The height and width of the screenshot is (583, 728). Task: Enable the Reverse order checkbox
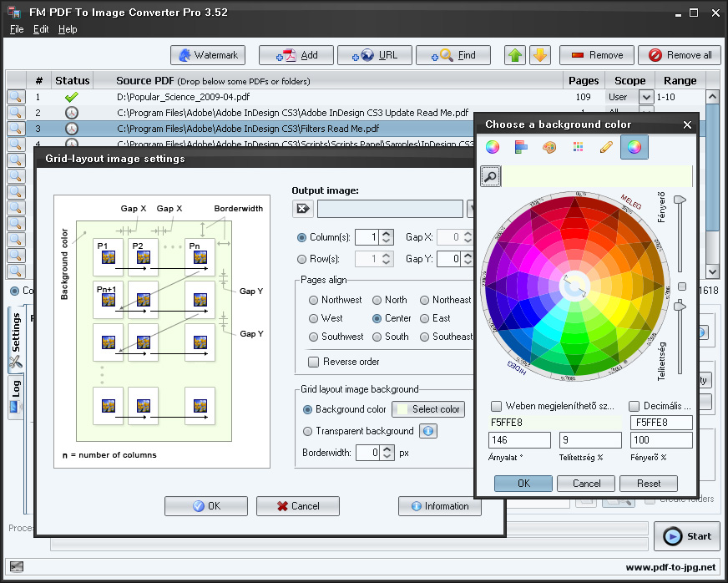[314, 362]
